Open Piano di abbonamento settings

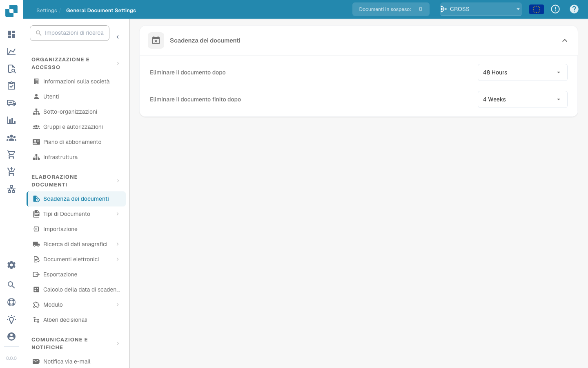coord(76,142)
